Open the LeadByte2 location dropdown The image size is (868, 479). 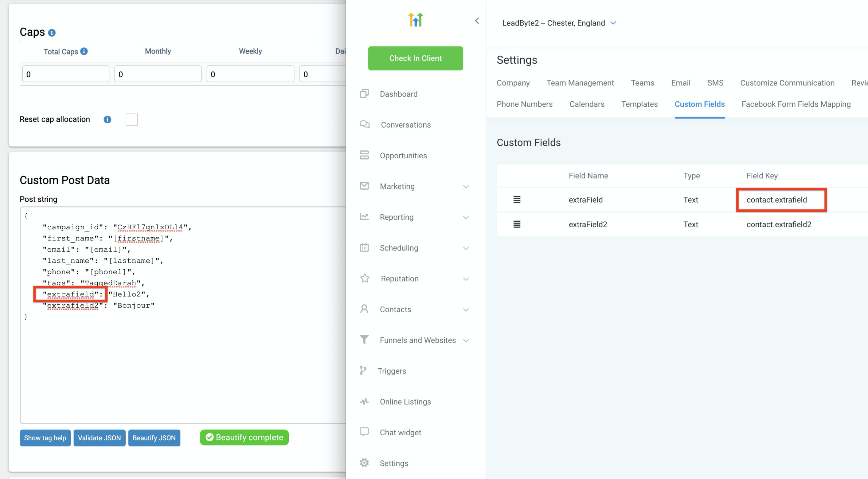(x=614, y=23)
